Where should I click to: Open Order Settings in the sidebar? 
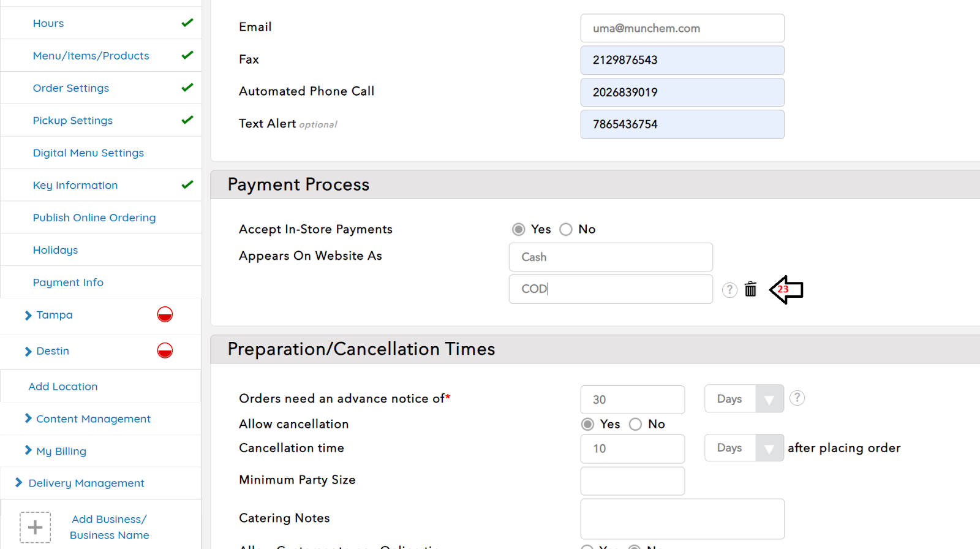(x=71, y=88)
